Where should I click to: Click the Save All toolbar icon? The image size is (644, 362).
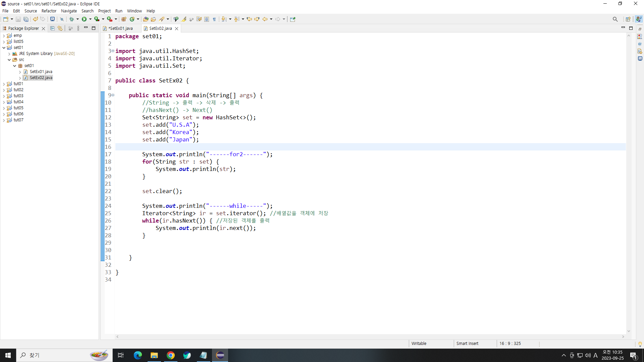pyautogui.click(x=26, y=19)
